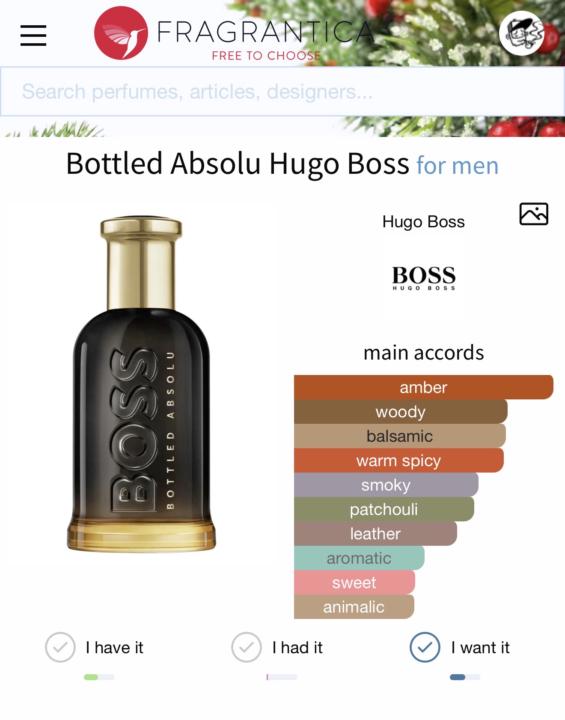The height and width of the screenshot is (720, 565).
Task: Follow the for men link in title
Action: coord(458,165)
